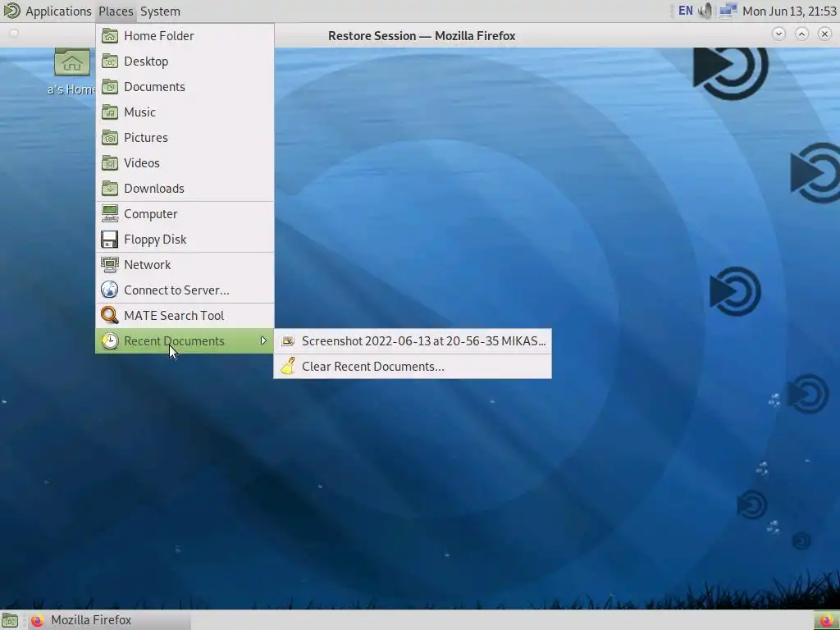
Task: Click the show desktop icon in the bottom panel
Action: [10, 620]
